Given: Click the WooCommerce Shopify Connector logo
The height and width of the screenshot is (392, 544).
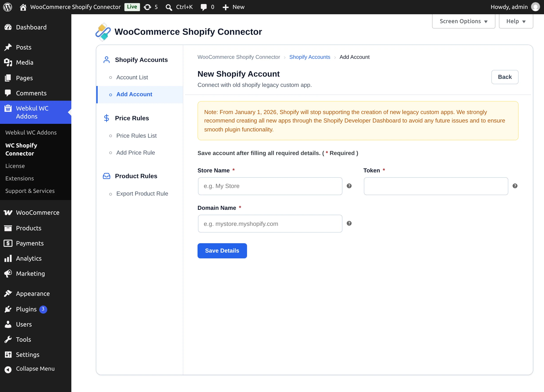Looking at the screenshot, I should click(103, 32).
